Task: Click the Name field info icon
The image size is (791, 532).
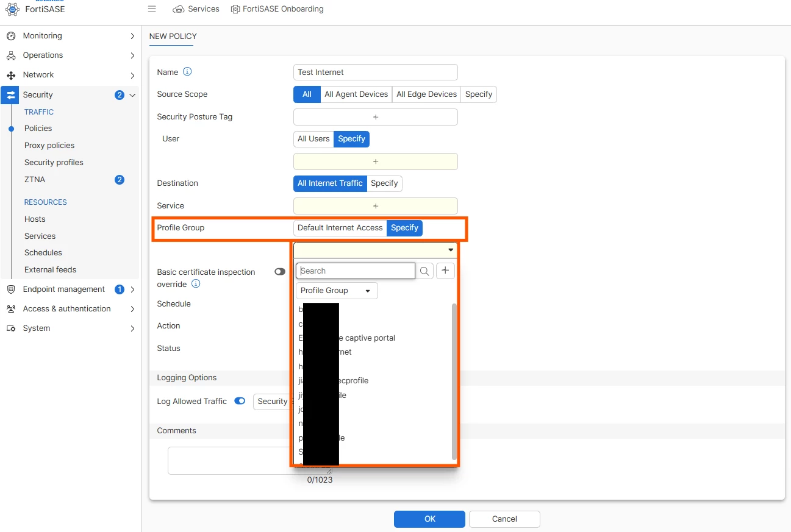Action: point(187,72)
